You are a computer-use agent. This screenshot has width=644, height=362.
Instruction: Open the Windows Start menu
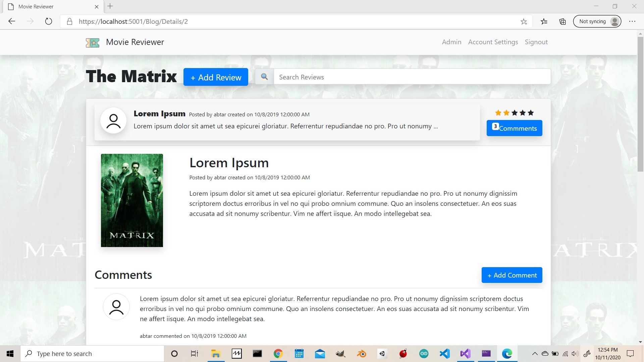[10, 354]
